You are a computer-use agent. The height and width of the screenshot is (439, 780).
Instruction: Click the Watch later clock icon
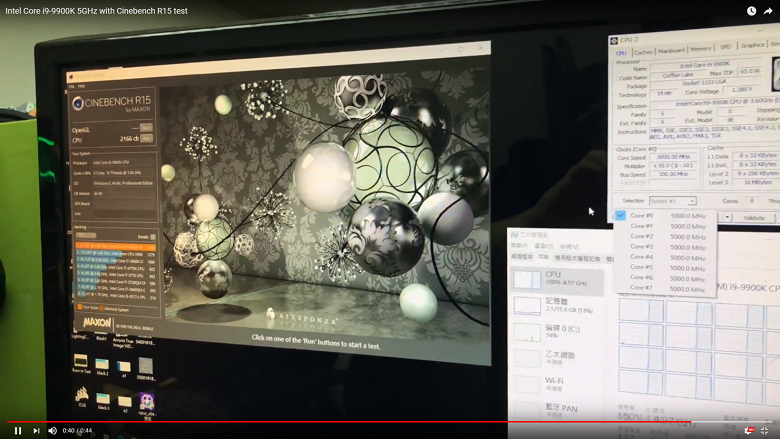[x=751, y=11]
